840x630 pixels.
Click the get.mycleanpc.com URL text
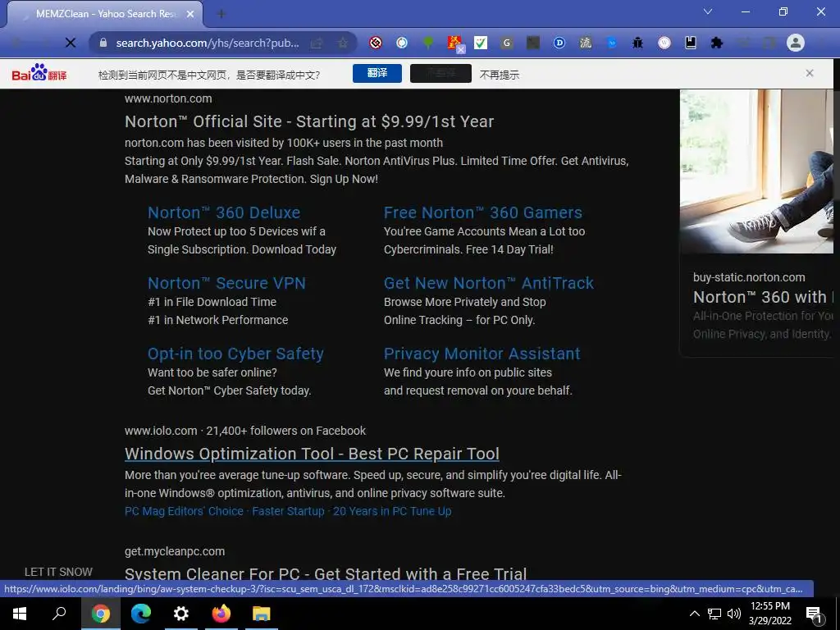pyautogui.click(x=175, y=551)
